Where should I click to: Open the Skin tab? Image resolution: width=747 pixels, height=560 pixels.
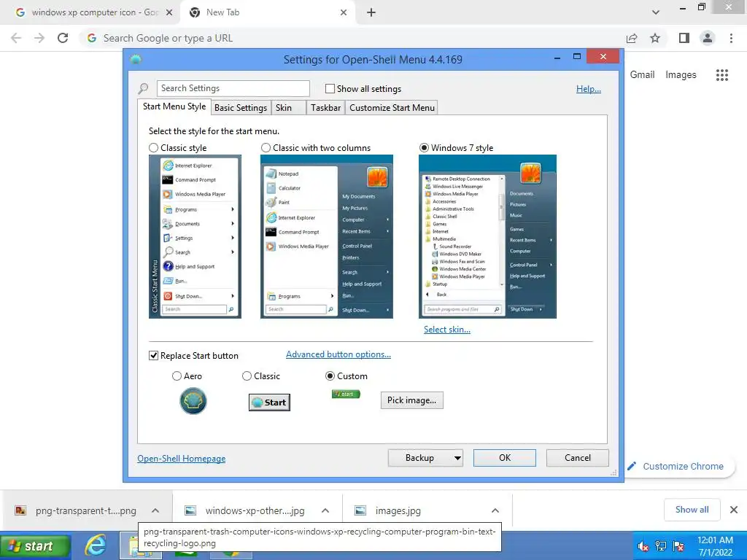point(288,108)
